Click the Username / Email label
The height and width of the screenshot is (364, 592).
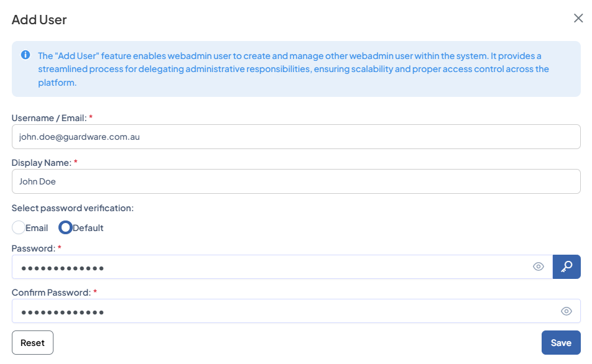coord(50,118)
